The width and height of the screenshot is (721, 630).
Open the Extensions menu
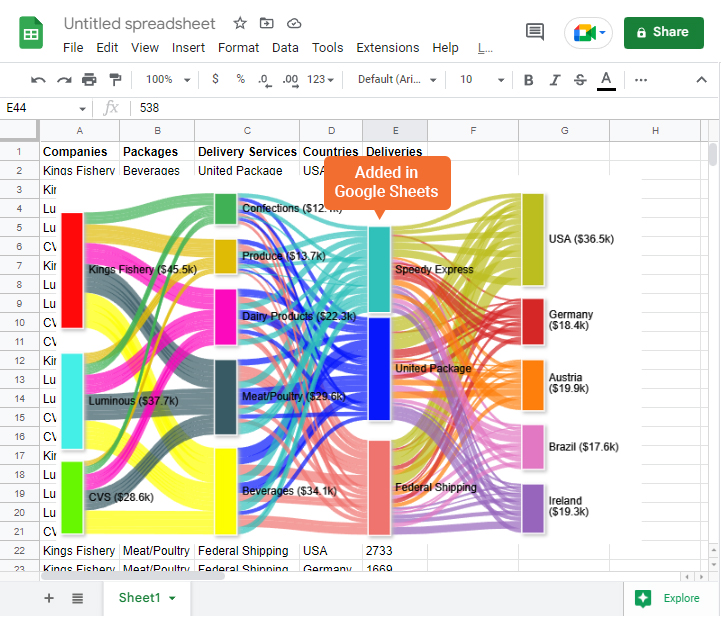(x=388, y=48)
